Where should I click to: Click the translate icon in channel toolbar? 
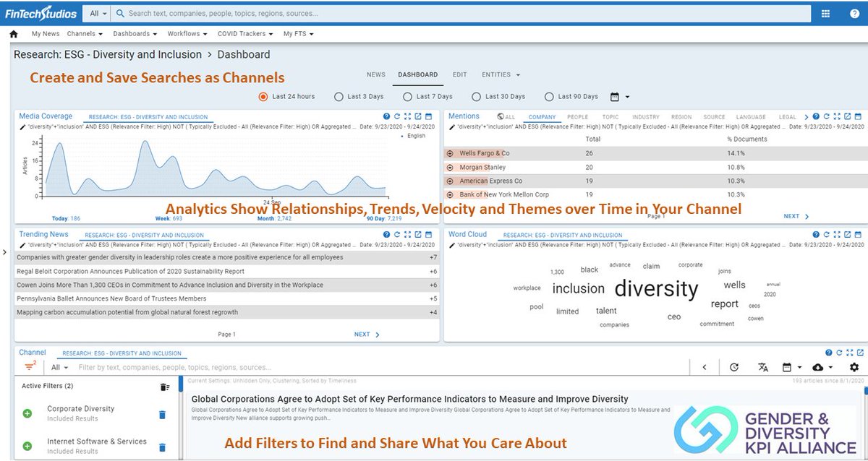(763, 367)
